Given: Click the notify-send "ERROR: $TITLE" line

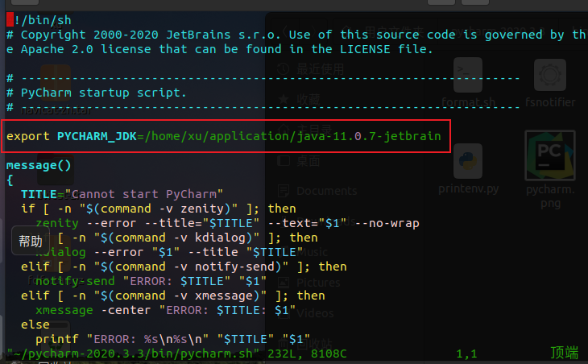Looking at the screenshot, I should point(151,281).
